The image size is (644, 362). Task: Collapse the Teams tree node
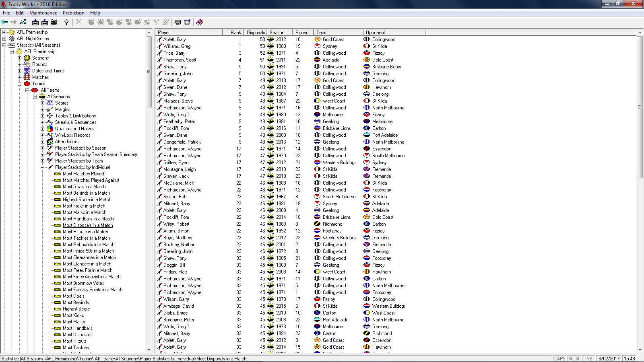(x=19, y=84)
